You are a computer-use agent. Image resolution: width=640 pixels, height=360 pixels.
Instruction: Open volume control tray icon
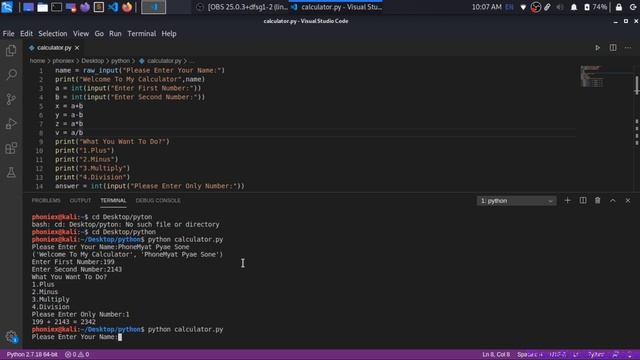click(x=560, y=7)
